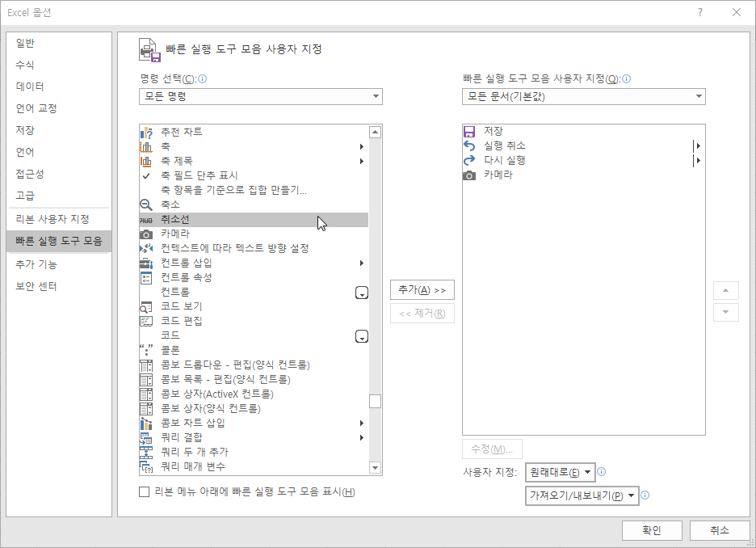
Task: Click the 콤보 차트 삽입 icon
Action: pos(146,423)
